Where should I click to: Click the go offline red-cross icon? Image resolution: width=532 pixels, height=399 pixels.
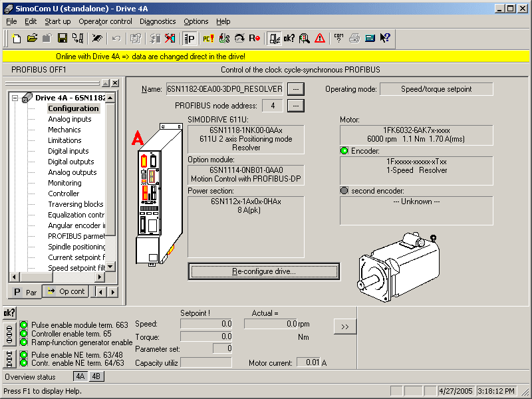170,39
